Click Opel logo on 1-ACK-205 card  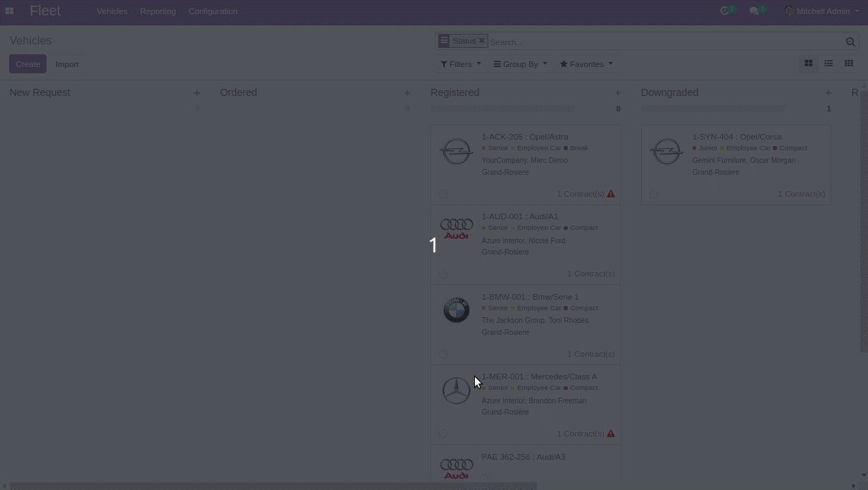457,151
